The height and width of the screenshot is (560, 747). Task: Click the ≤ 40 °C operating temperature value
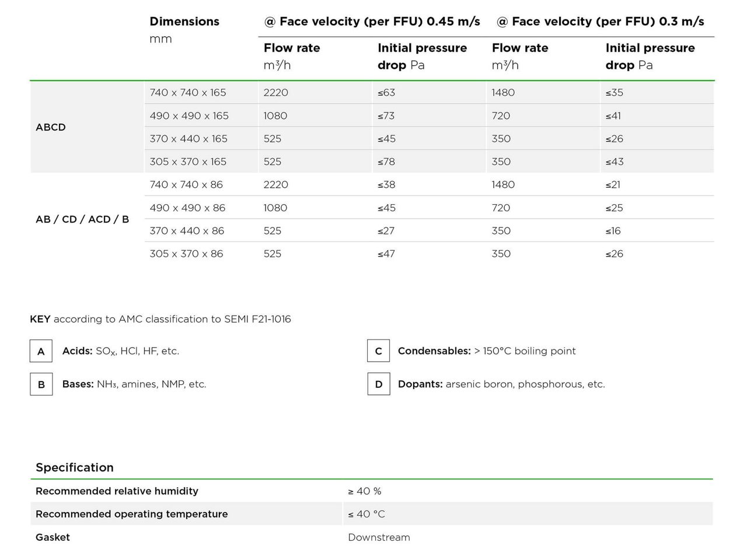pyautogui.click(x=366, y=514)
